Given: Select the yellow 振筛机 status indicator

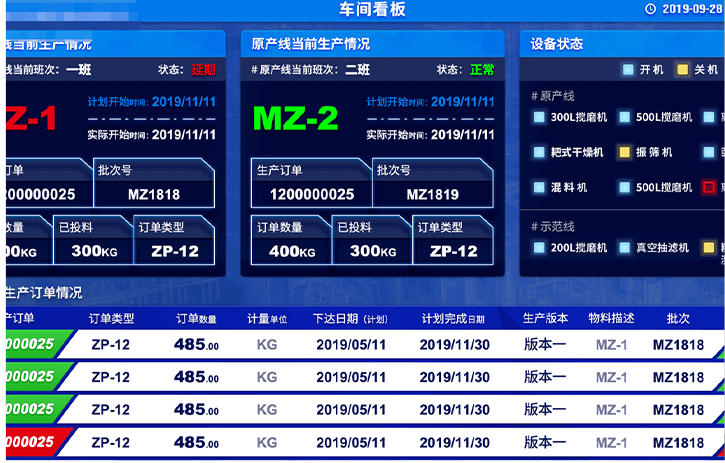Looking at the screenshot, I should pos(626,152).
